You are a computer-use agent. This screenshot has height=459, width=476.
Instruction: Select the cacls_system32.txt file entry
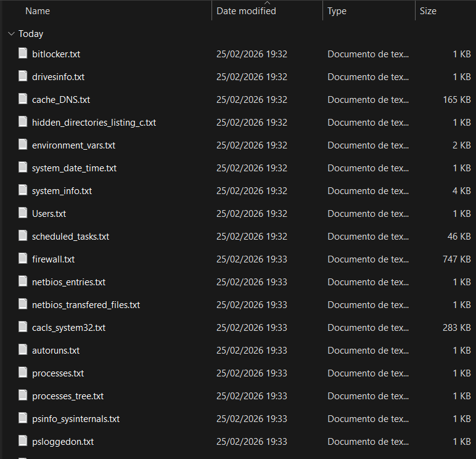(x=68, y=328)
